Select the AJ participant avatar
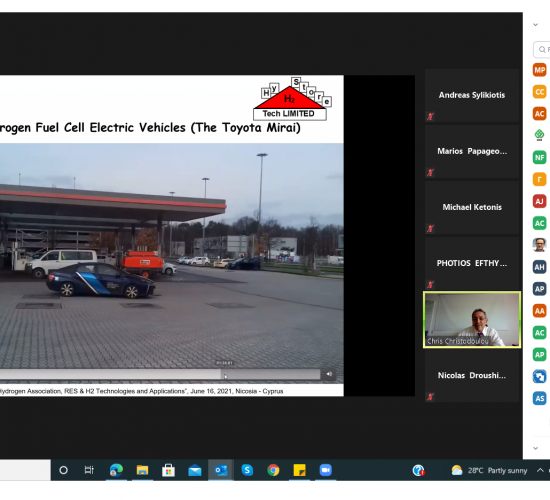Viewport: 550px width, 500px height. point(539,201)
